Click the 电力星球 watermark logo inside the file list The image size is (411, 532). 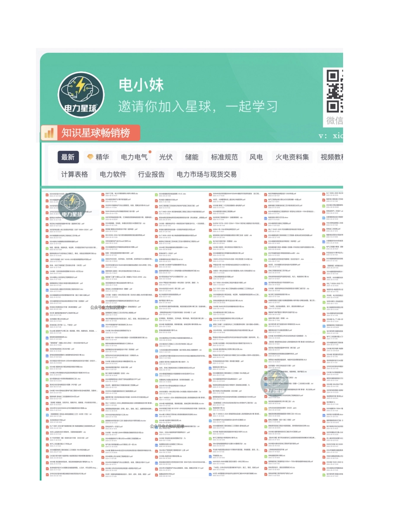(x=72, y=206)
